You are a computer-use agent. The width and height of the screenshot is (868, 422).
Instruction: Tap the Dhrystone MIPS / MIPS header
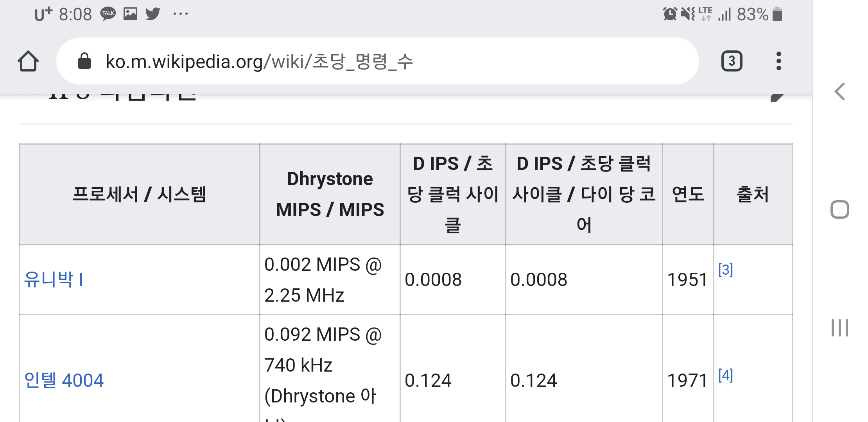coord(330,194)
